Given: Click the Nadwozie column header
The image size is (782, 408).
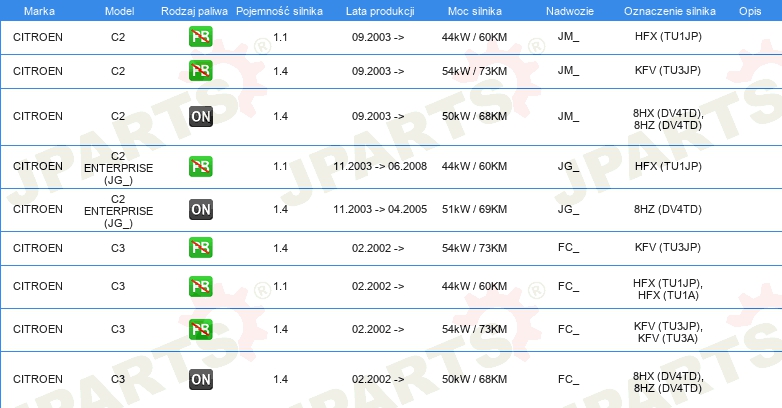Looking at the screenshot, I should coord(570,11).
